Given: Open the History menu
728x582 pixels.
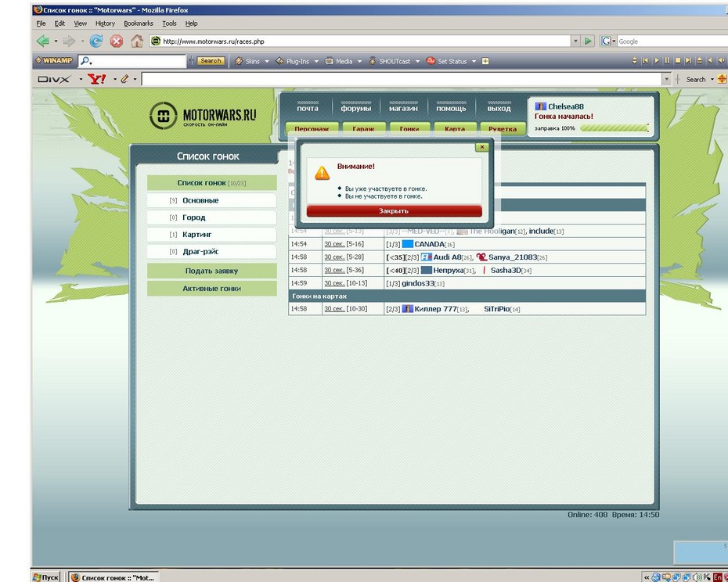Looking at the screenshot, I should 105,23.
